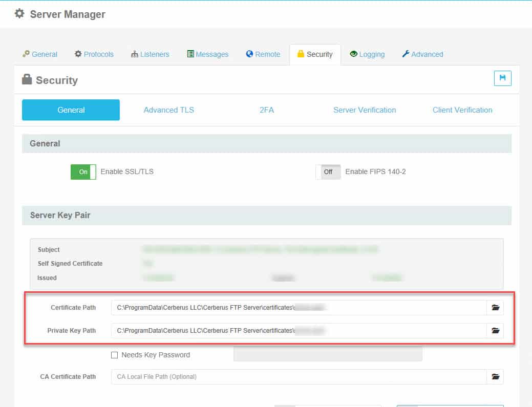Open Server Verification settings
Image resolution: width=532 pixels, height=407 pixels.
click(364, 110)
